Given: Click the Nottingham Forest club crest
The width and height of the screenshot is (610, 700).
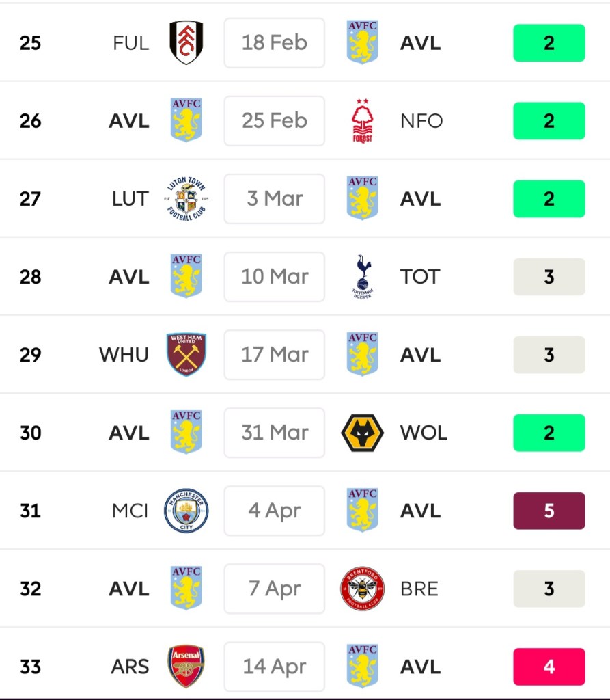Looking at the screenshot, I should coord(362,121).
